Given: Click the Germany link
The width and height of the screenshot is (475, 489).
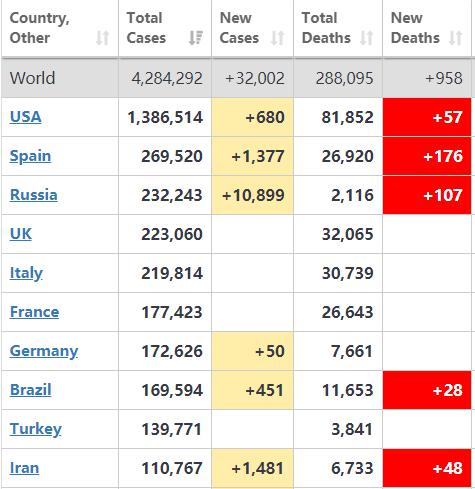Looking at the screenshot, I should 44,351.
